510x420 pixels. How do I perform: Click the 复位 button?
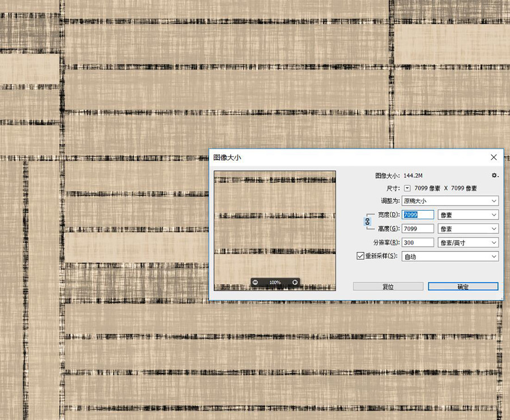coord(388,286)
